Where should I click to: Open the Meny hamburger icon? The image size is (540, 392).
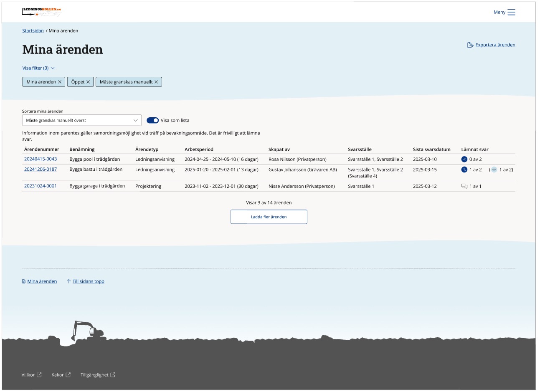click(511, 12)
